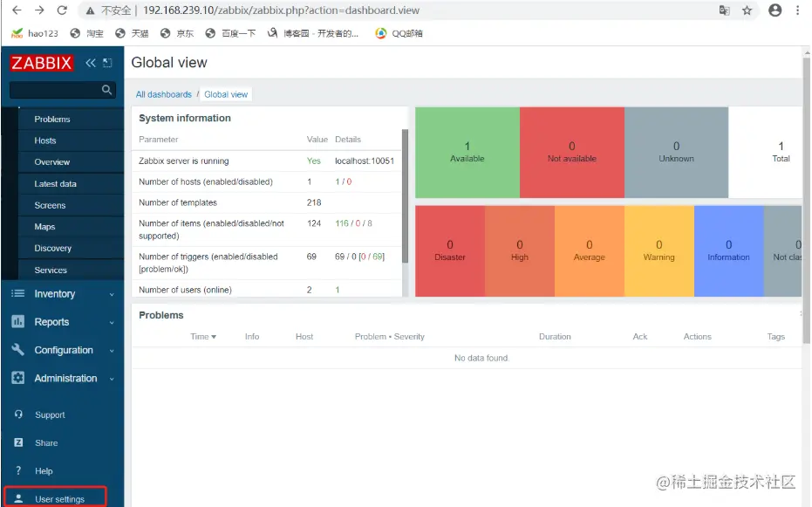Click the ZABBIX logo

[42, 63]
